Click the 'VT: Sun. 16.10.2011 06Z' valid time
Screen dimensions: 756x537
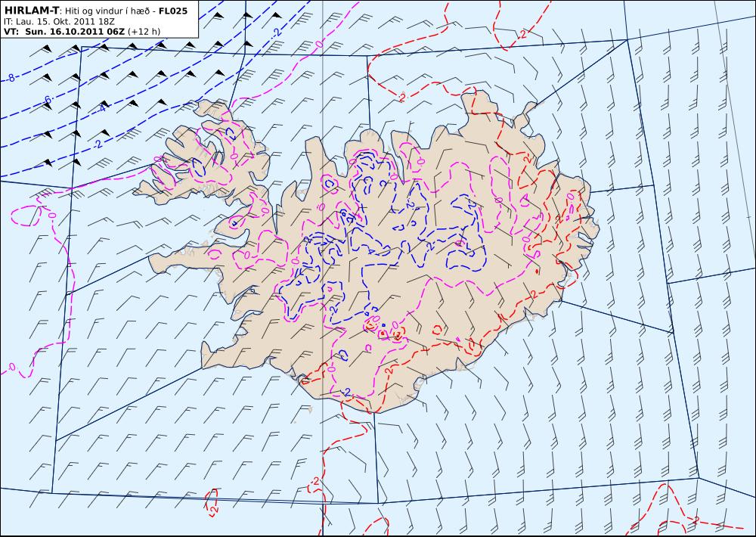coord(64,32)
